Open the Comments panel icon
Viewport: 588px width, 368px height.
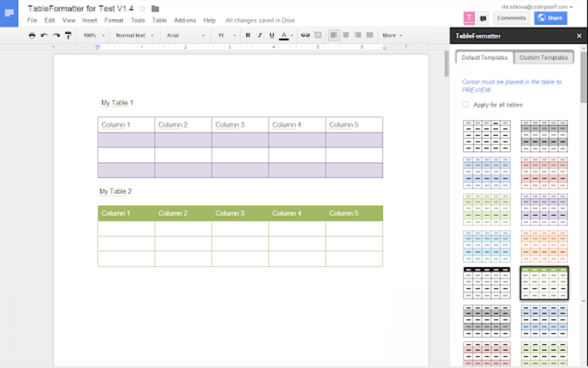[x=483, y=17]
